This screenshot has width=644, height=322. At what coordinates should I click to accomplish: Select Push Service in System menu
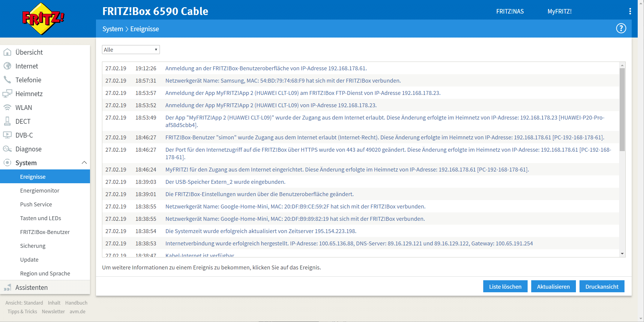pos(36,204)
